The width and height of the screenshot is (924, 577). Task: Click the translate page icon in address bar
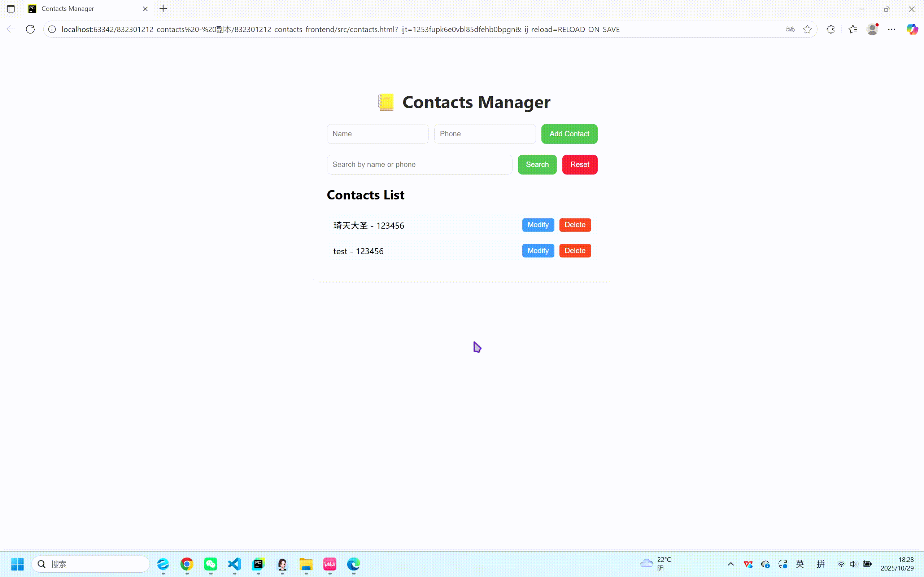(x=790, y=29)
